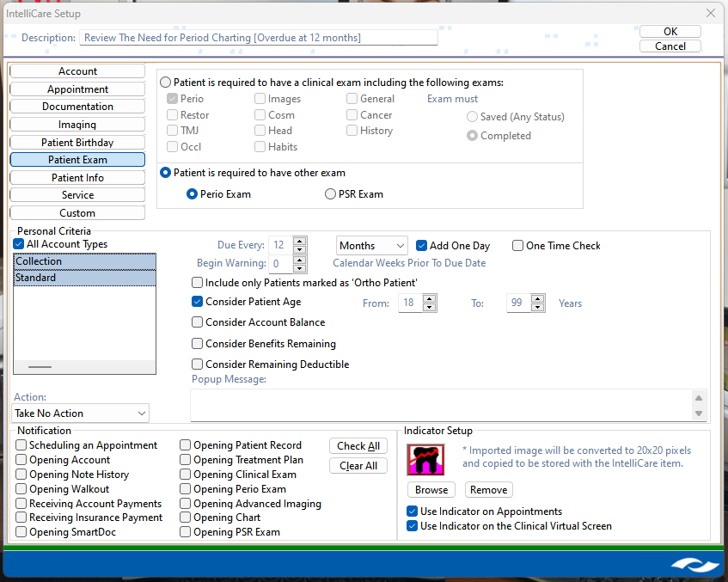Switch to the Imaging category tab

pos(77,124)
